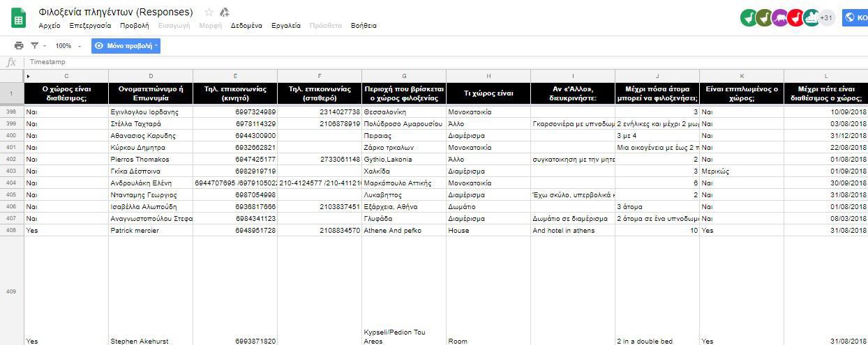The height and width of the screenshot is (345, 868).
Task: Click the blue share button with globe
Action: tap(855, 17)
